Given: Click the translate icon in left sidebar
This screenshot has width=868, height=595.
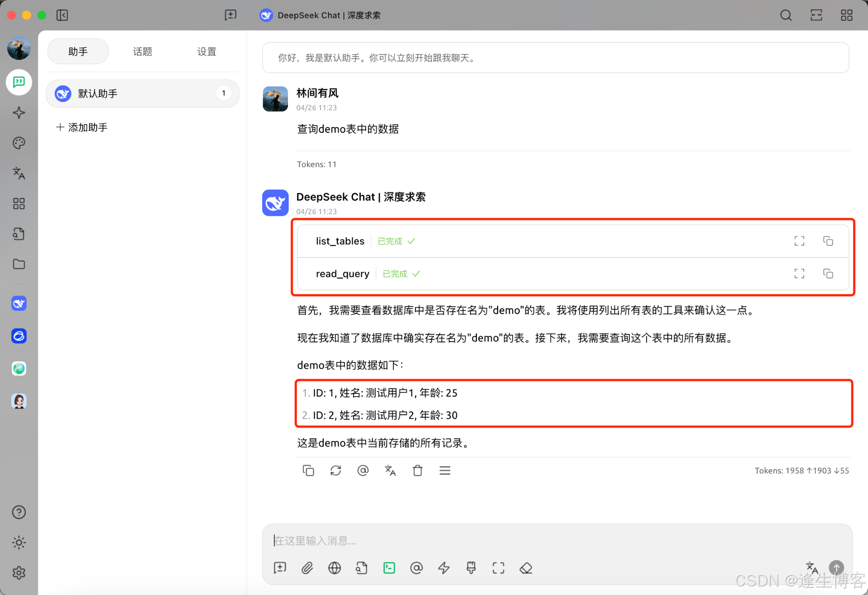Looking at the screenshot, I should (19, 173).
